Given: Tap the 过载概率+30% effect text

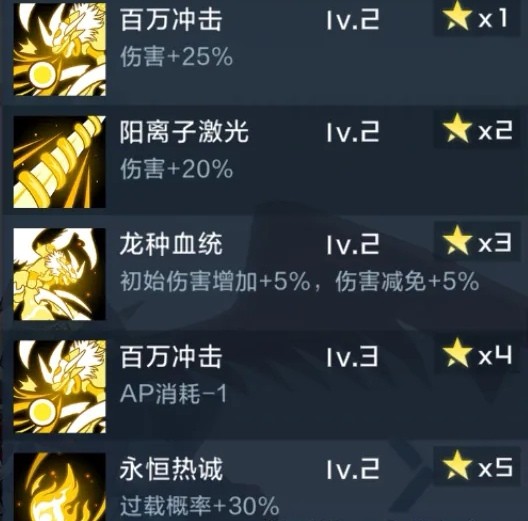Looking at the screenshot, I should point(199,506).
